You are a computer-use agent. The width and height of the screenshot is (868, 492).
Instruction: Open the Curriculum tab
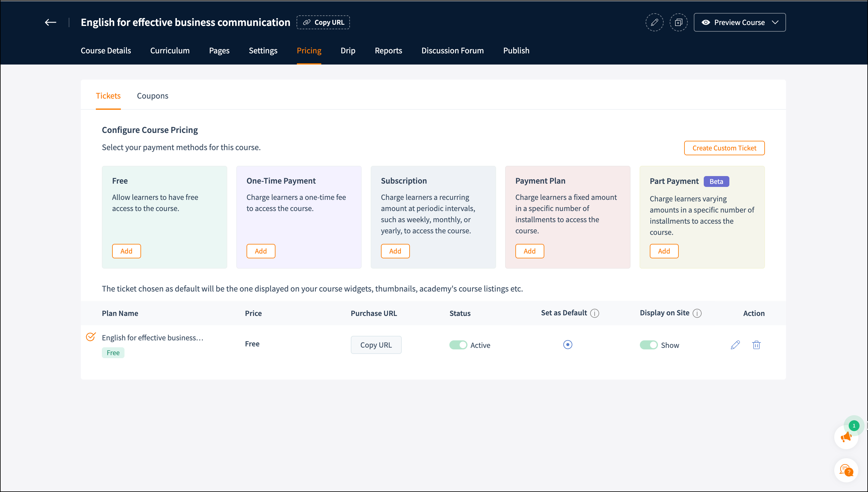[x=170, y=51]
